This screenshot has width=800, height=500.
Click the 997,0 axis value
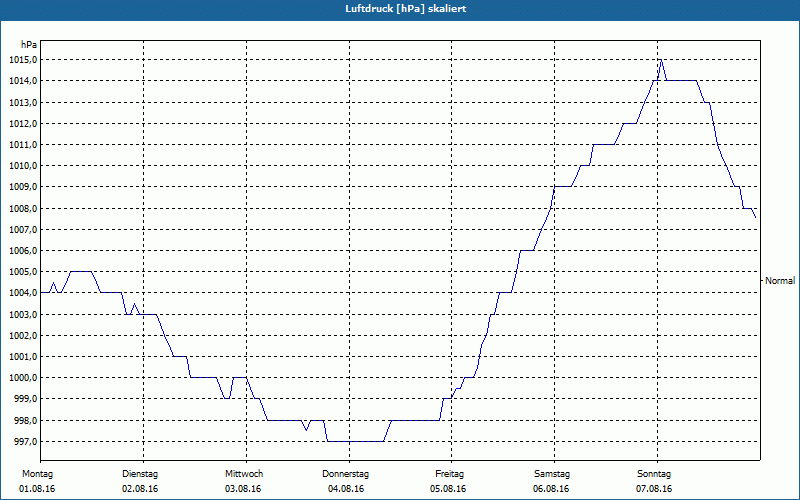click(x=25, y=441)
